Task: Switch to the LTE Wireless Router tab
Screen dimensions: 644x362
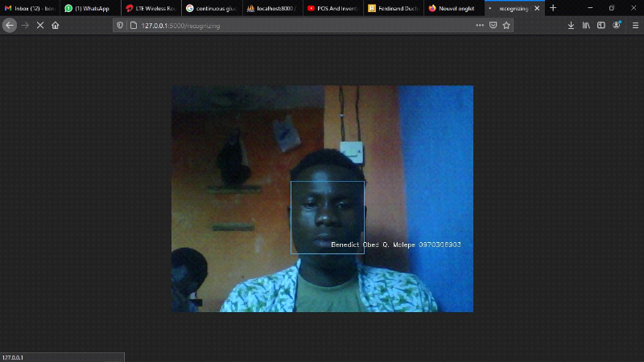Action: (151, 8)
